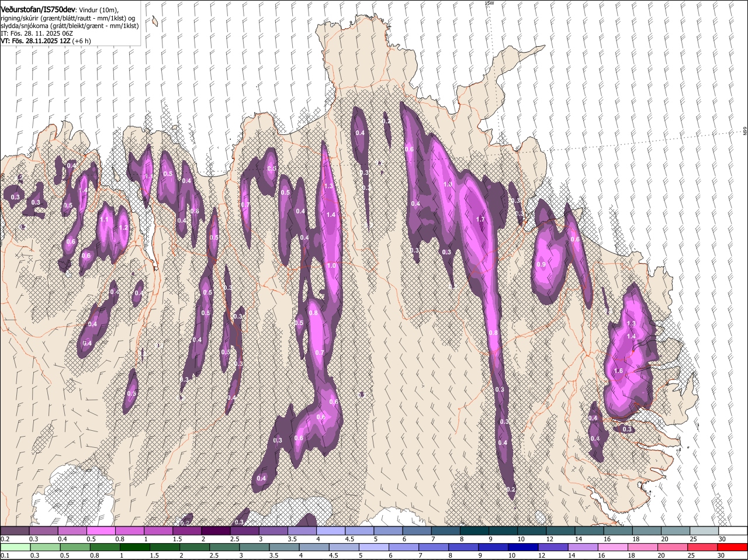Click the '0.3' label in lower legend row
748x560 pixels.
pyautogui.click(x=34, y=556)
